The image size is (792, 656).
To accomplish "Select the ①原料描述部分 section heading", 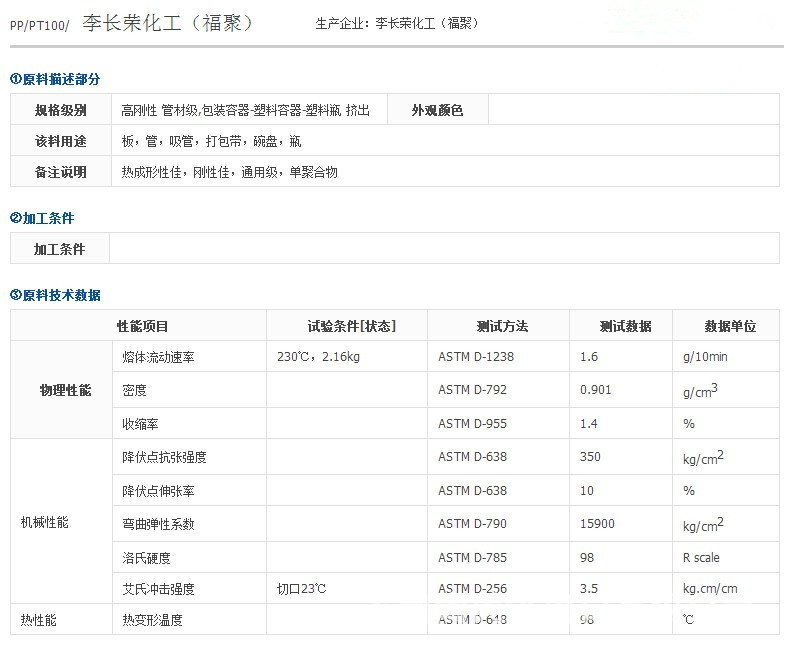I will pyautogui.click(x=55, y=79).
